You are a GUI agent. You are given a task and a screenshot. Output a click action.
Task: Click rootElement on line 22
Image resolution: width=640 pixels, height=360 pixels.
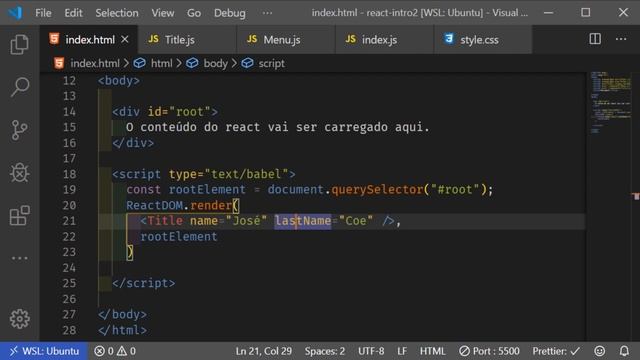point(179,237)
